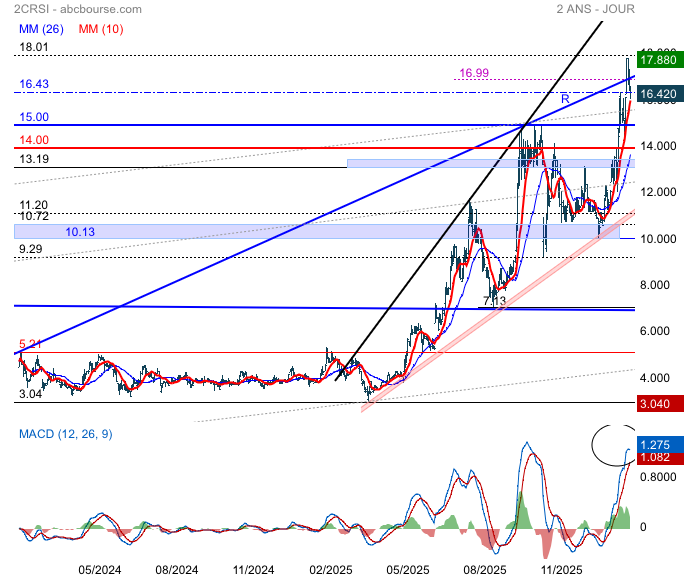Click the 02/2025 date axis label
Viewport: 684px width, 580px height.
pos(331,570)
